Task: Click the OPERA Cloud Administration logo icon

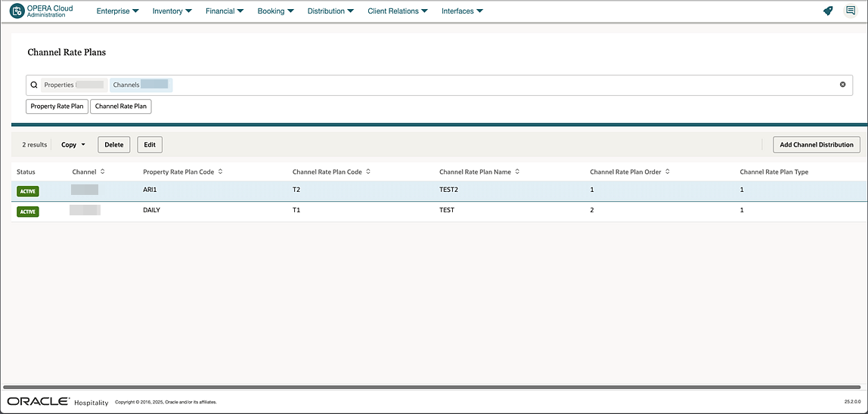Action: click(17, 11)
